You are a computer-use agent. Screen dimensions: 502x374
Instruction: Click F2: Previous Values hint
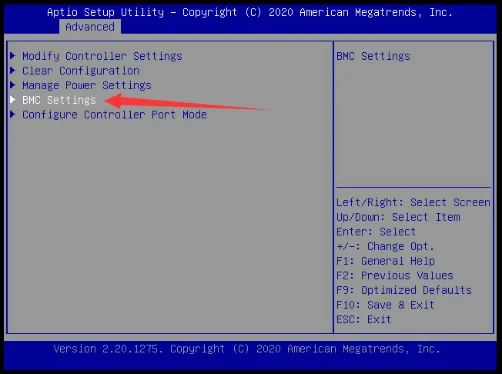[395, 275]
